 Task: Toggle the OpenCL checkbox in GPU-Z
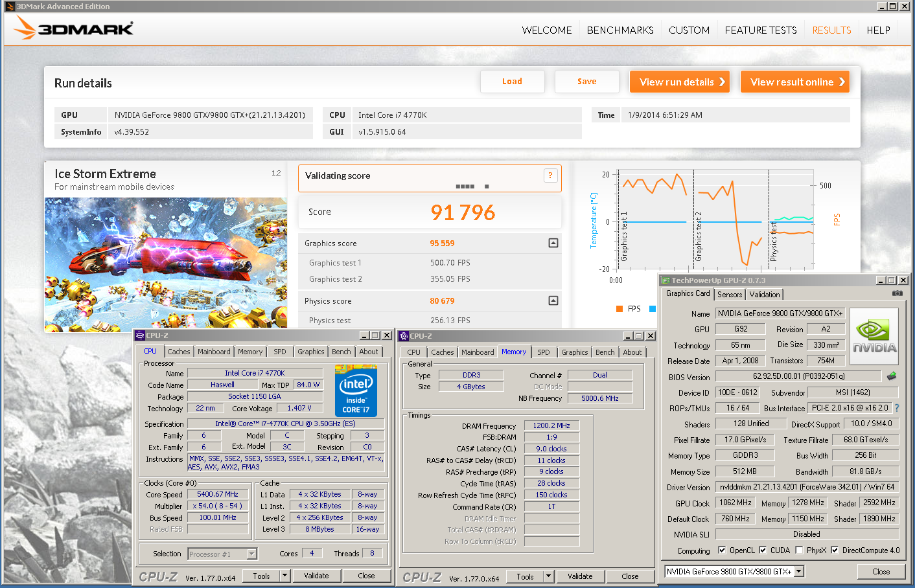(722, 550)
